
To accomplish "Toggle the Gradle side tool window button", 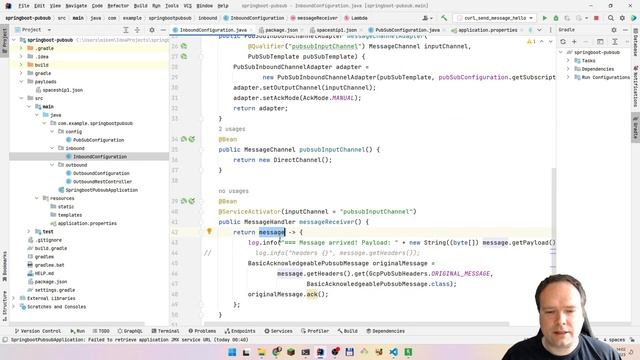I will (x=636, y=128).
